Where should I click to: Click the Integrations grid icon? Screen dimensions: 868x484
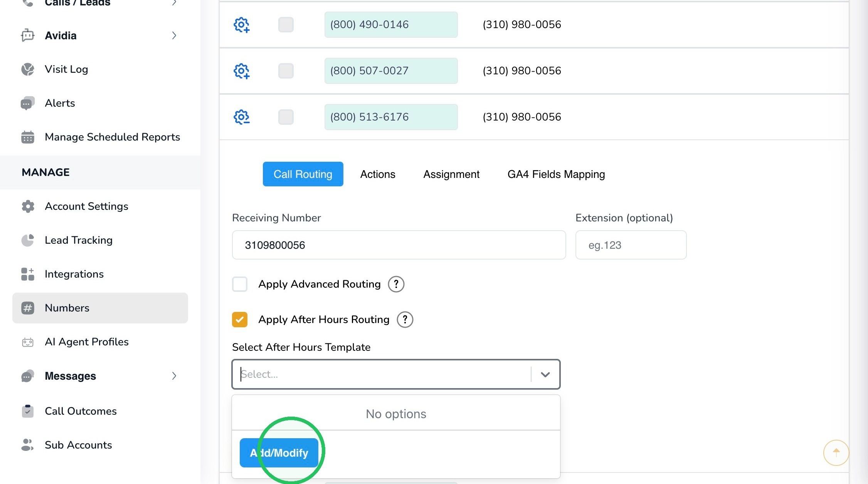(27, 274)
